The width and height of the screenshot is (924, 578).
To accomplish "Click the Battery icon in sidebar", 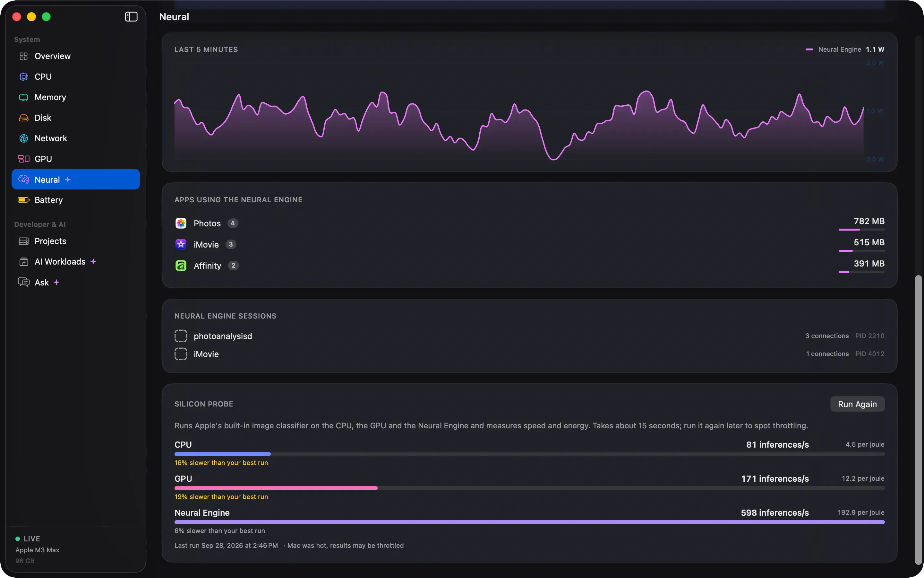I will coord(24,200).
